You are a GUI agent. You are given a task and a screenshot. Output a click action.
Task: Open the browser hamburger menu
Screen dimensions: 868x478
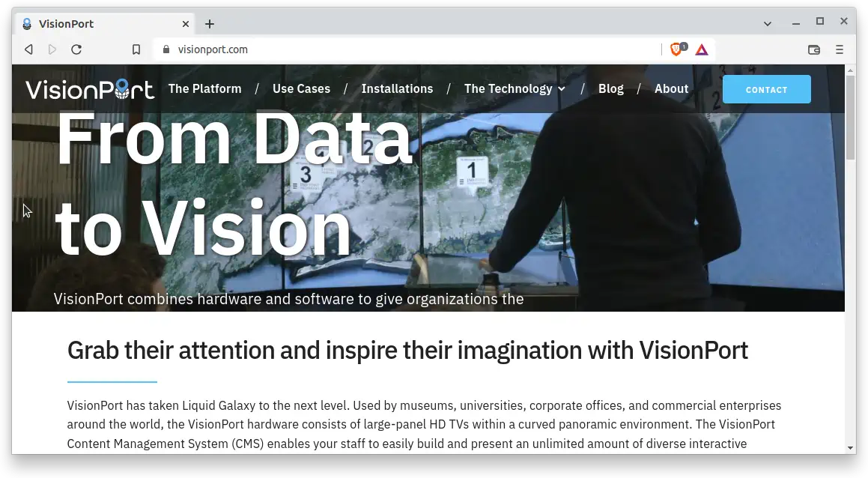point(840,50)
